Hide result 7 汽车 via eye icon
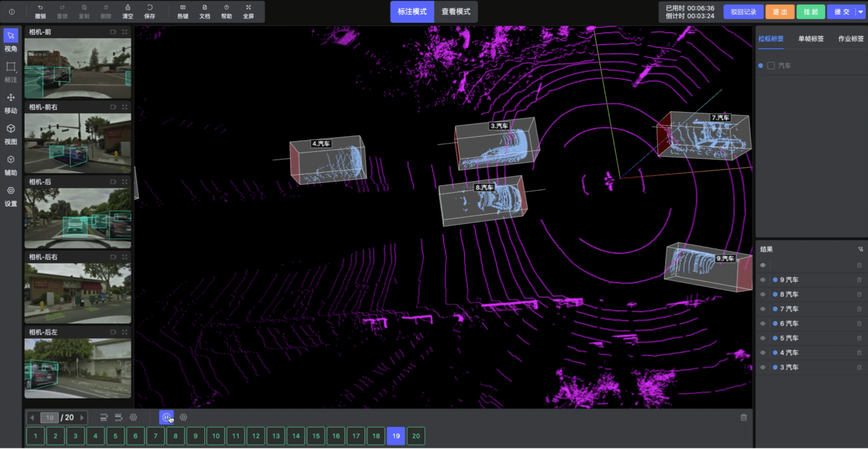This screenshot has height=449, width=868. [762, 309]
